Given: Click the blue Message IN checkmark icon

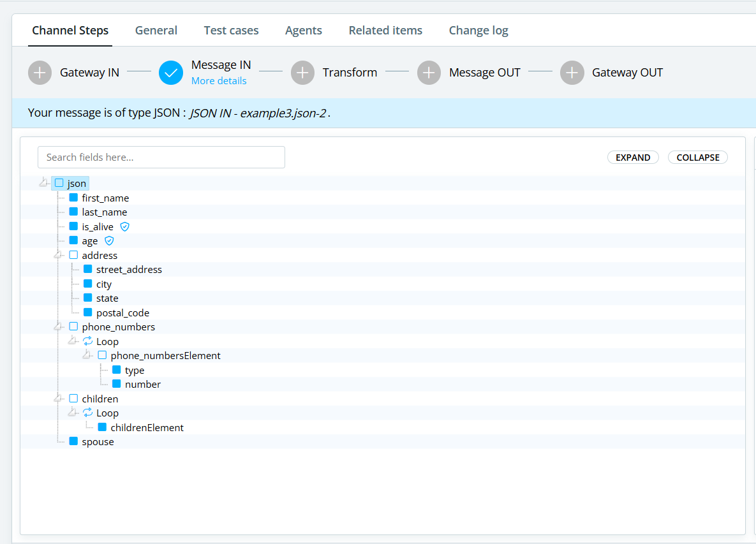Looking at the screenshot, I should [170, 72].
